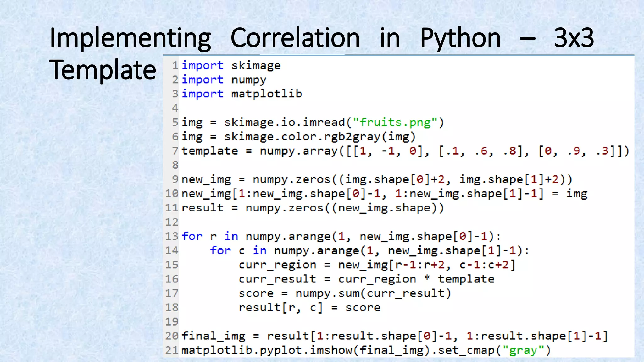Click 'score = numpy.sum(curr_result)' line
Screen dimensions: 644x362
345,293
